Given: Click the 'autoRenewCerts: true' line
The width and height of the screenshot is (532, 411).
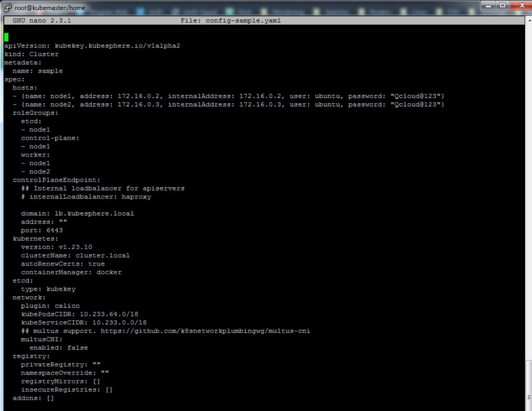Looking at the screenshot, I should 63,264.
